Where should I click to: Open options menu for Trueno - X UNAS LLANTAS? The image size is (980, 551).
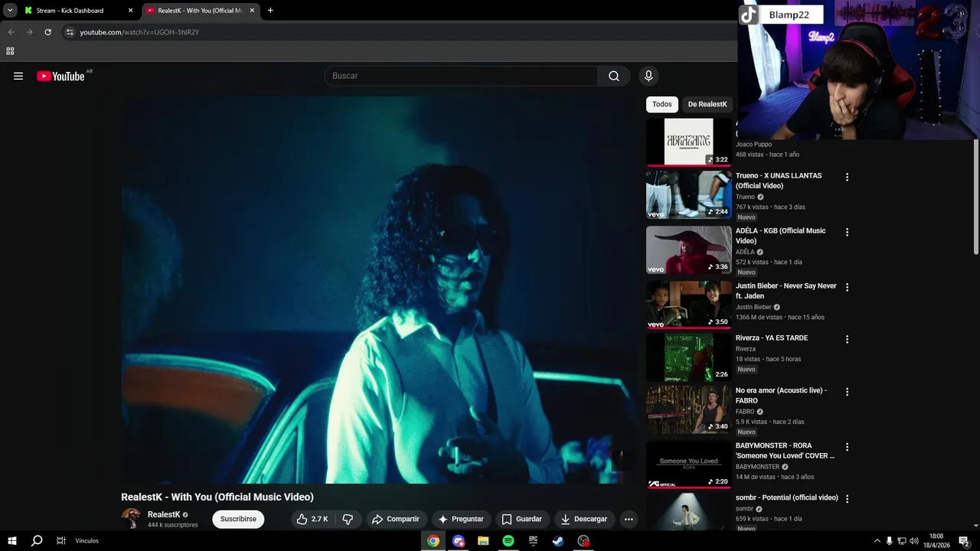[847, 177]
